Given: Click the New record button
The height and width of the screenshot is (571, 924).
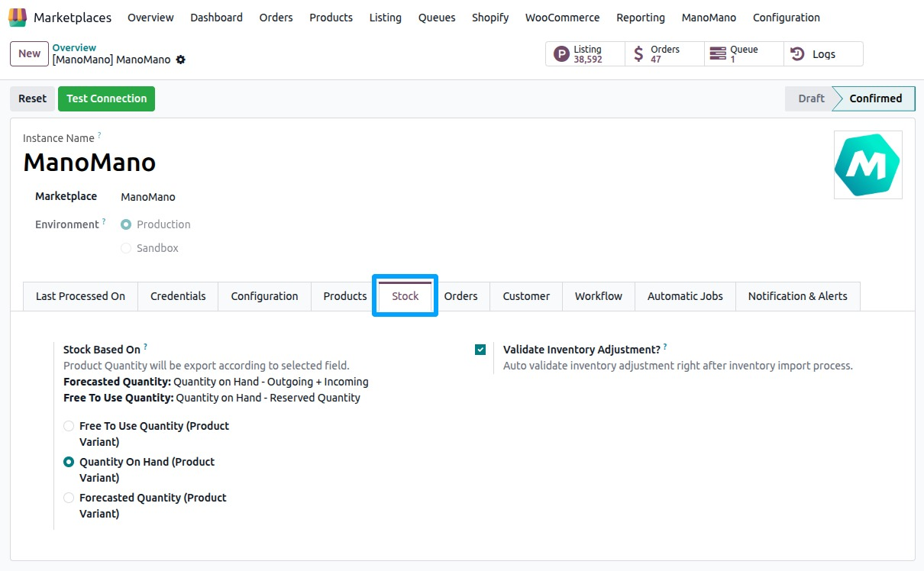Looking at the screenshot, I should point(29,53).
